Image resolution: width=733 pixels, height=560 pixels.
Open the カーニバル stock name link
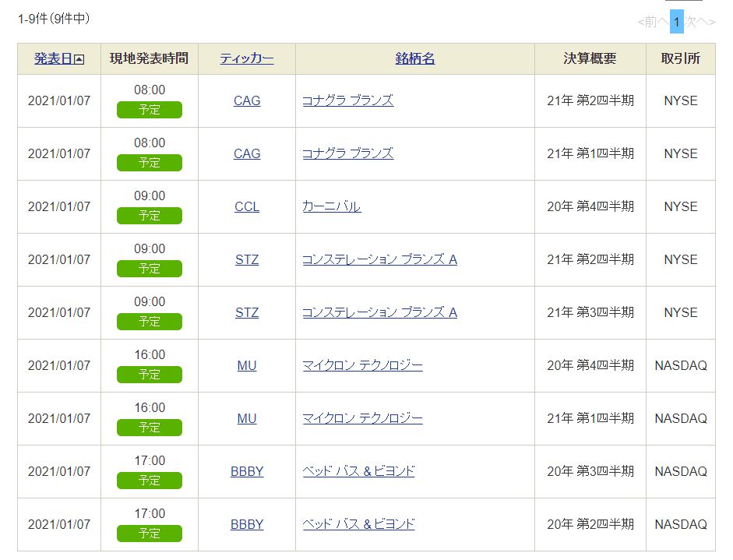tap(332, 206)
